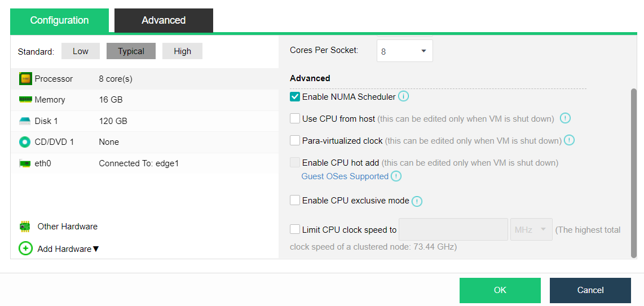Click the Add Hardware plus icon
644x306 pixels.
coord(25,249)
